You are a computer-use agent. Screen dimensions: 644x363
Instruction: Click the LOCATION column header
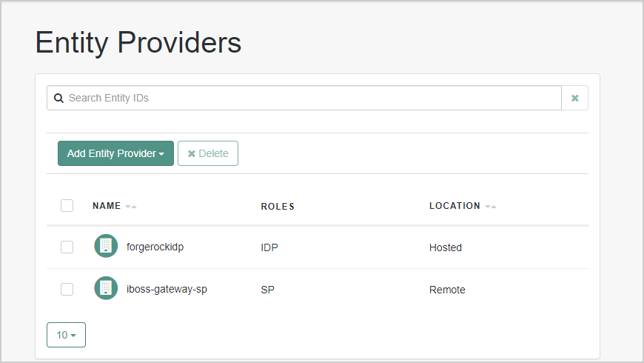point(455,206)
